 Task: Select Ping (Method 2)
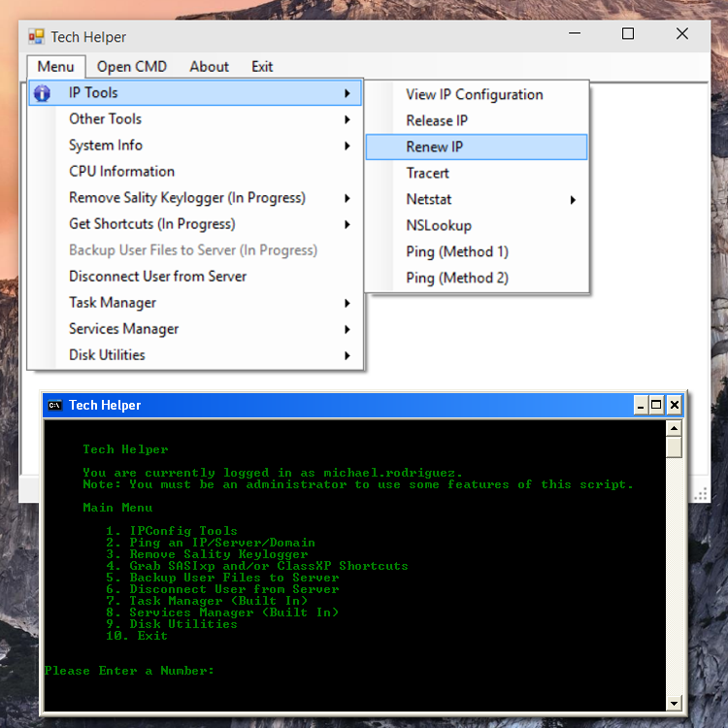(x=477, y=279)
